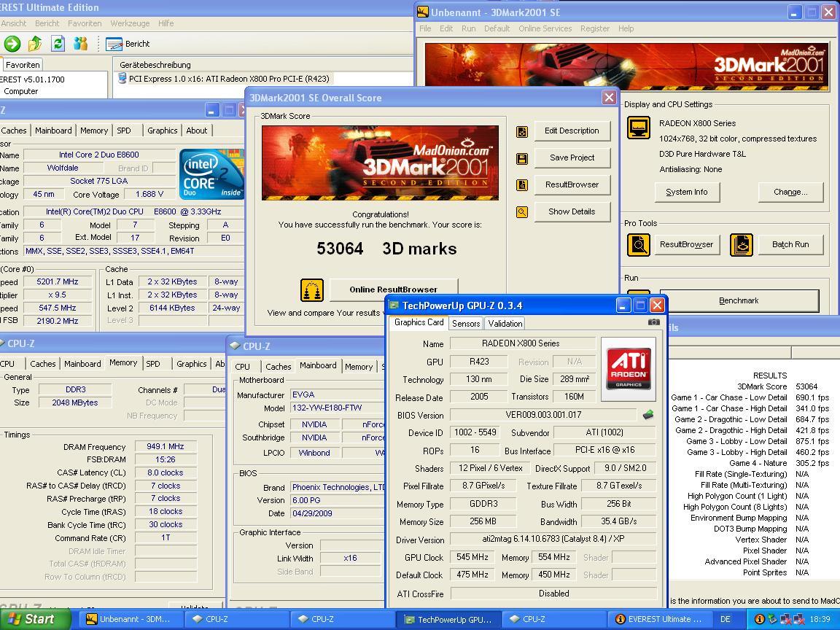This screenshot has height=630, width=840.
Task: Switch to EVEREST Ultimate taskbar button
Action: tap(660, 619)
